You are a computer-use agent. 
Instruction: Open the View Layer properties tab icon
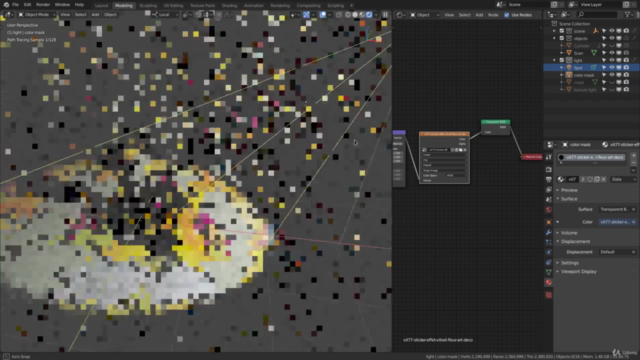(549, 190)
